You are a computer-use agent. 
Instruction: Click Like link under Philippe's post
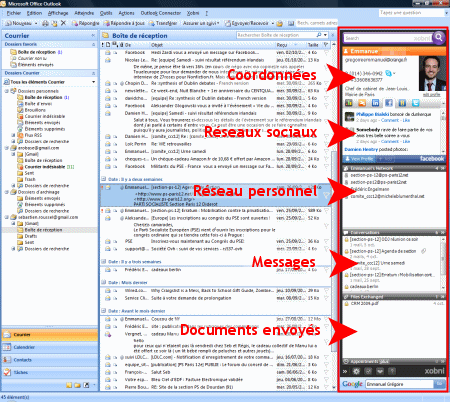406,120
